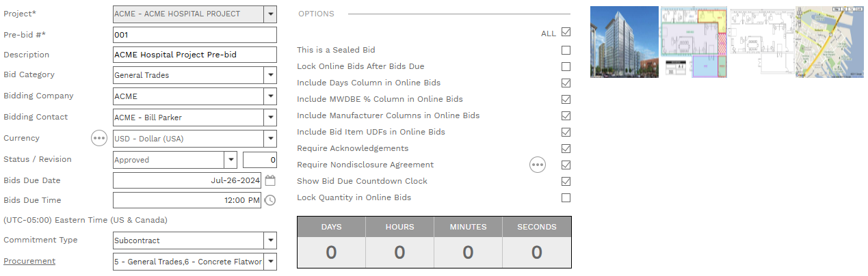Open the Bids Due Date calendar picker
The width and height of the screenshot is (868, 276).
(270, 181)
